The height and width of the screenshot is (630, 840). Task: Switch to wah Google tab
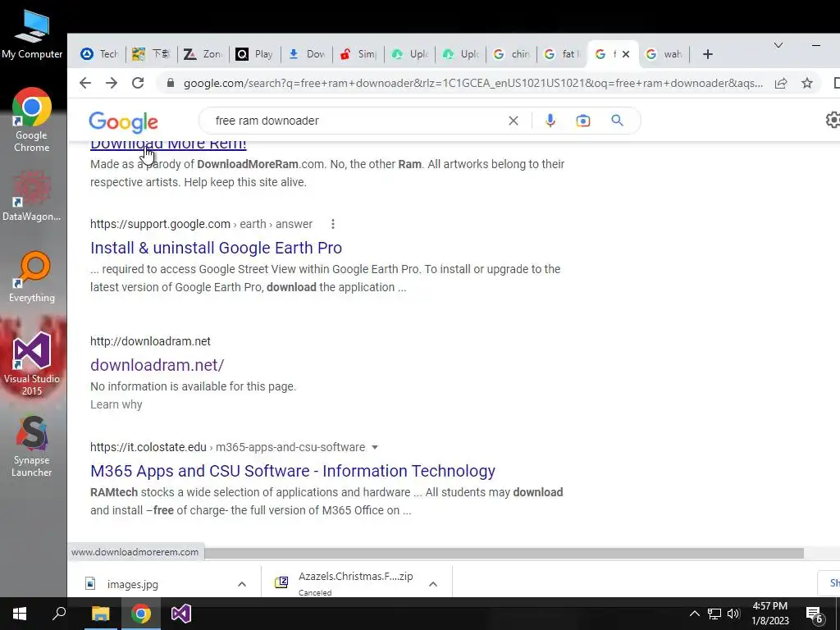click(664, 54)
